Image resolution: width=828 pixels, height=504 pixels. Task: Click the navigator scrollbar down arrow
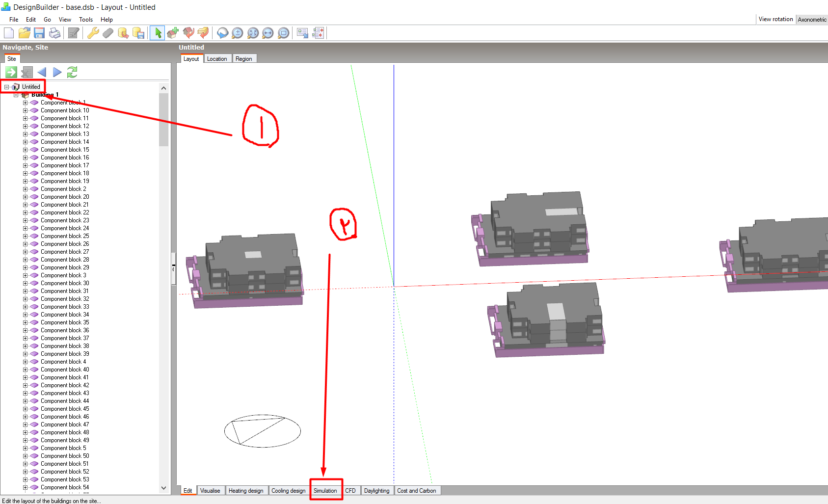pyautogui.click(x=163, y=488)
